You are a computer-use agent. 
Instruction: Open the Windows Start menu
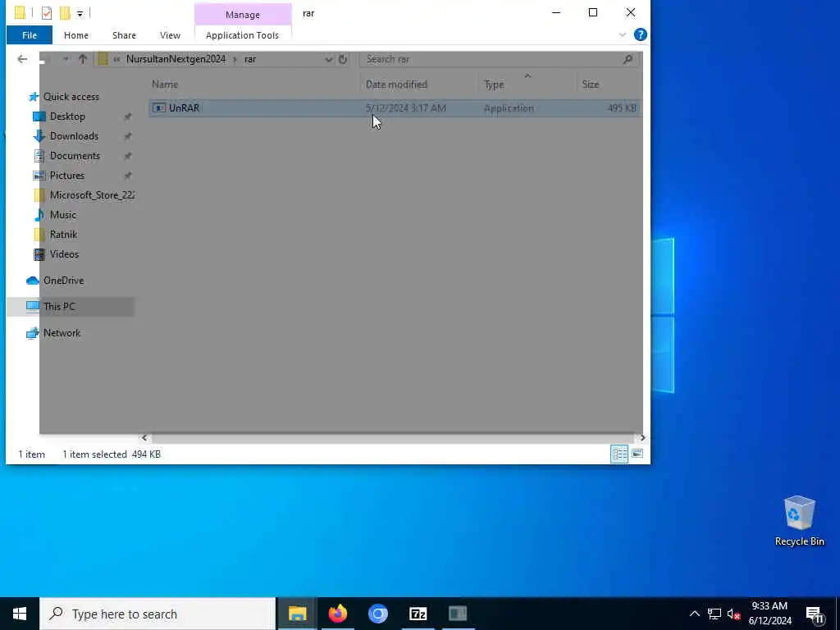20,614
